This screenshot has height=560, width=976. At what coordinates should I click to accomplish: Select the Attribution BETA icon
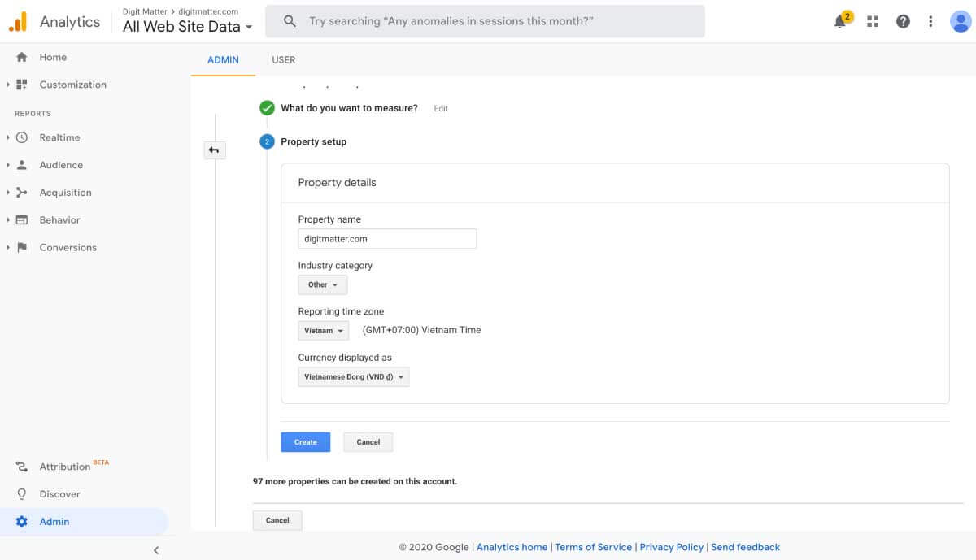[x=20, y=466]
